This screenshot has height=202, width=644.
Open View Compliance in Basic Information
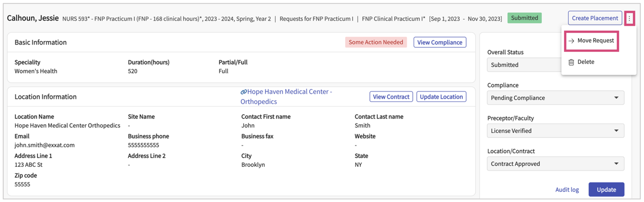[439, 42]
